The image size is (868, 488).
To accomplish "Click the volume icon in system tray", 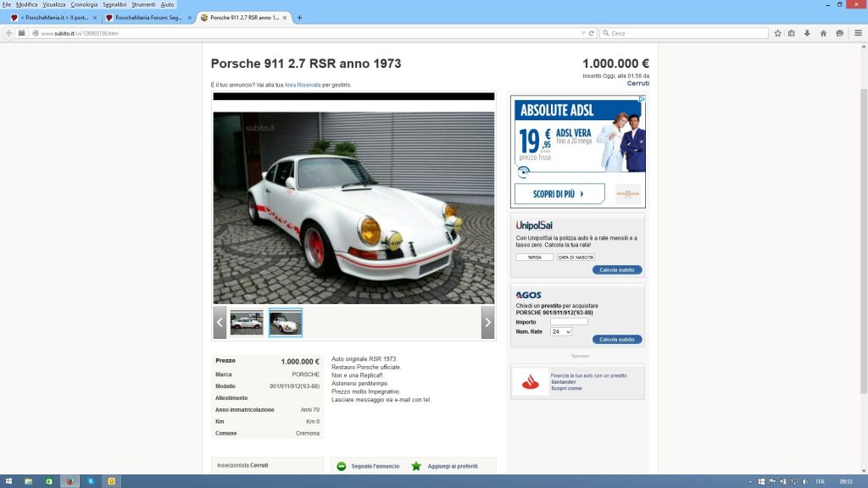I will pos(805,482).
